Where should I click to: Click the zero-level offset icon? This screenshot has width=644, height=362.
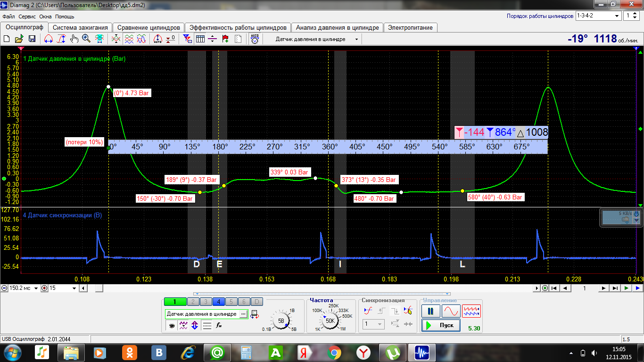171,39
